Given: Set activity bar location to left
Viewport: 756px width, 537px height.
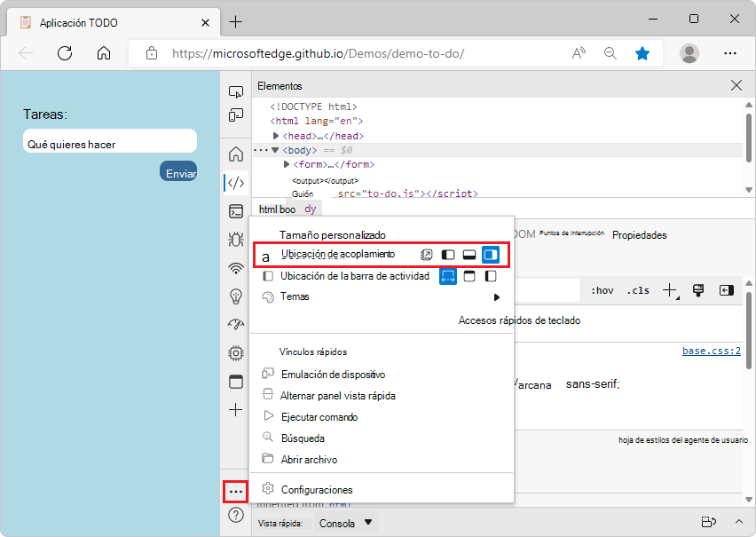Looking at the screenshot, I should click(491, 276).
